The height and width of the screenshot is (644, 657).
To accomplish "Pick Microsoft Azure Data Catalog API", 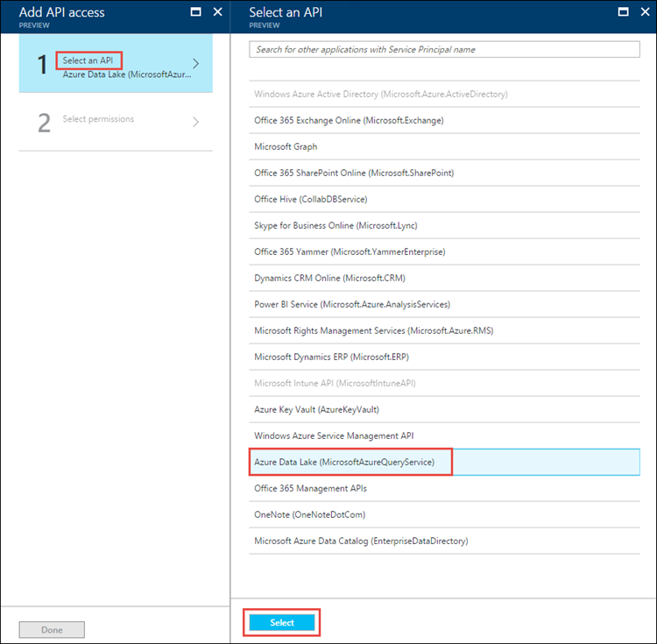I will pos(444,541).
